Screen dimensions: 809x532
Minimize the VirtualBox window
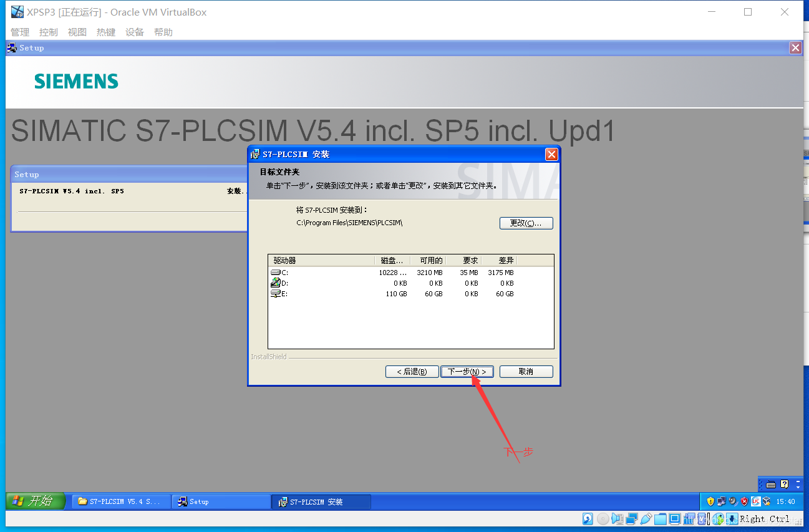click(711, 12)
